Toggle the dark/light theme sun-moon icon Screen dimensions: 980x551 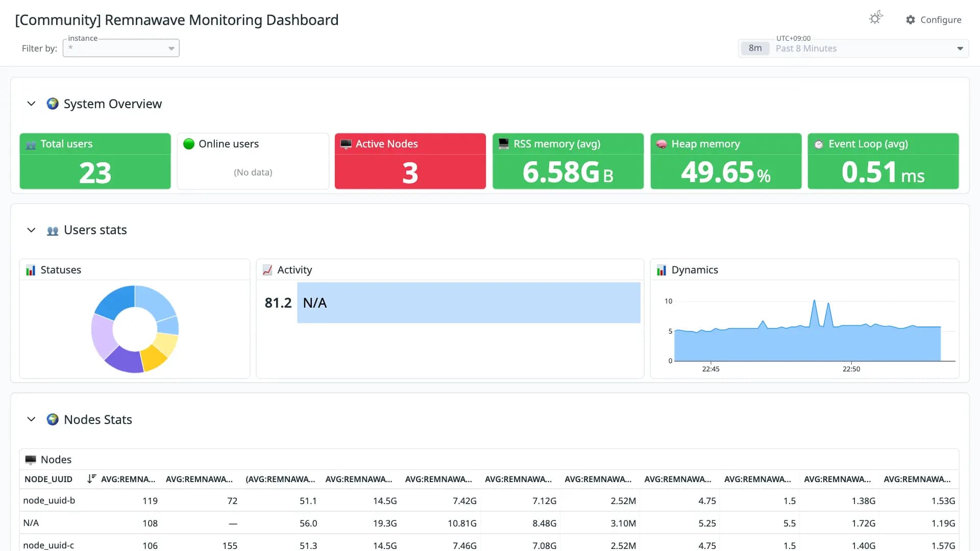[x=876, y=18]
